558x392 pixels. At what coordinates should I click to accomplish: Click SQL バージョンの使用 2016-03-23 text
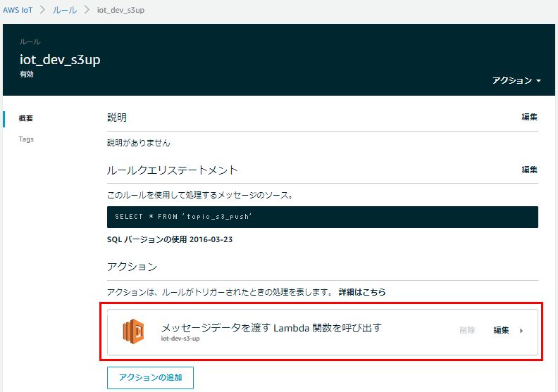tap(170, 239)
